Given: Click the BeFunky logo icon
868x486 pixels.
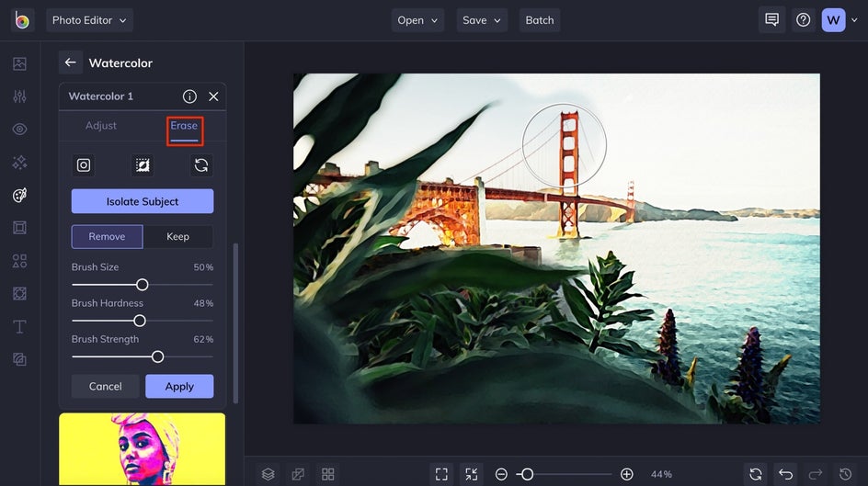Looking at the screenshot, I should pos(22,20).
